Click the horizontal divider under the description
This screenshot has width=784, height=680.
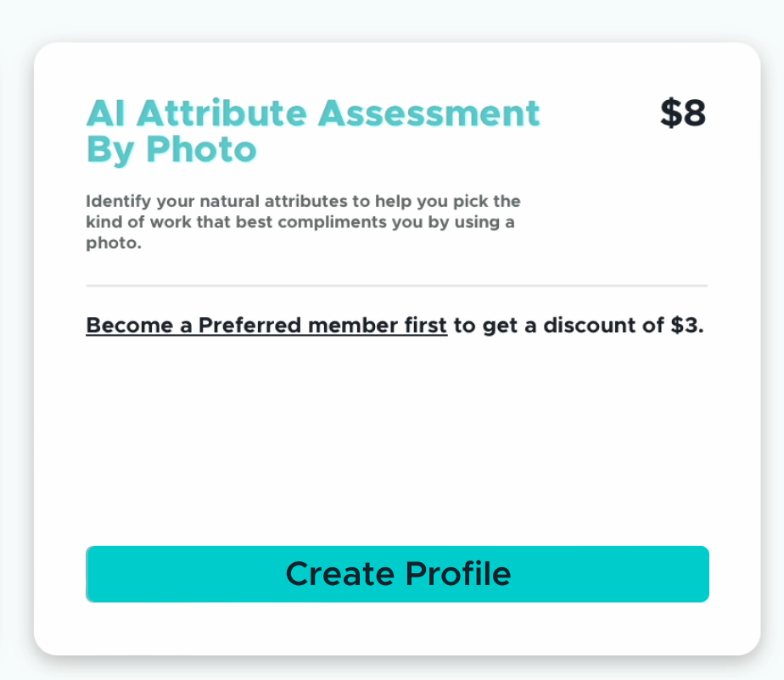pos(396,286)
